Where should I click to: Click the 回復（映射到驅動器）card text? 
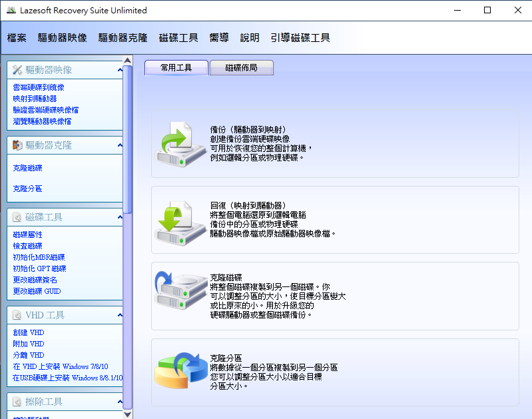coord(273,220)
